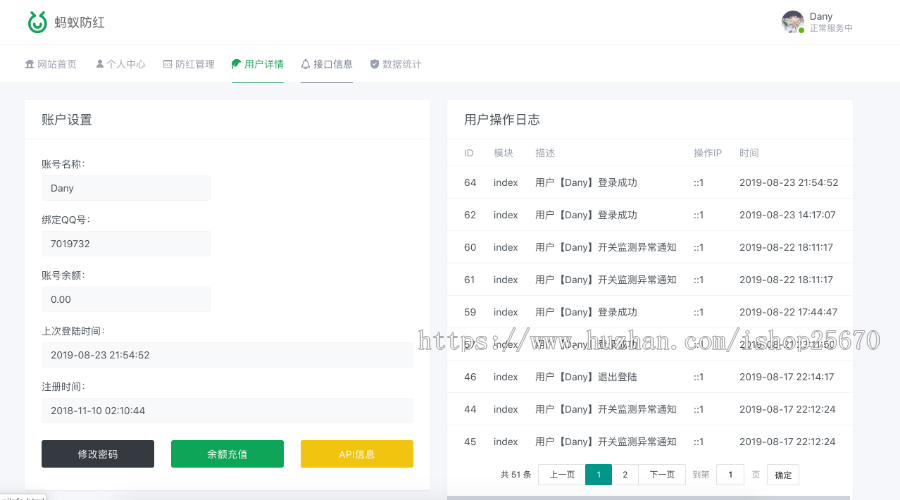Click the 账户设置 panel heading

(67, 119)
